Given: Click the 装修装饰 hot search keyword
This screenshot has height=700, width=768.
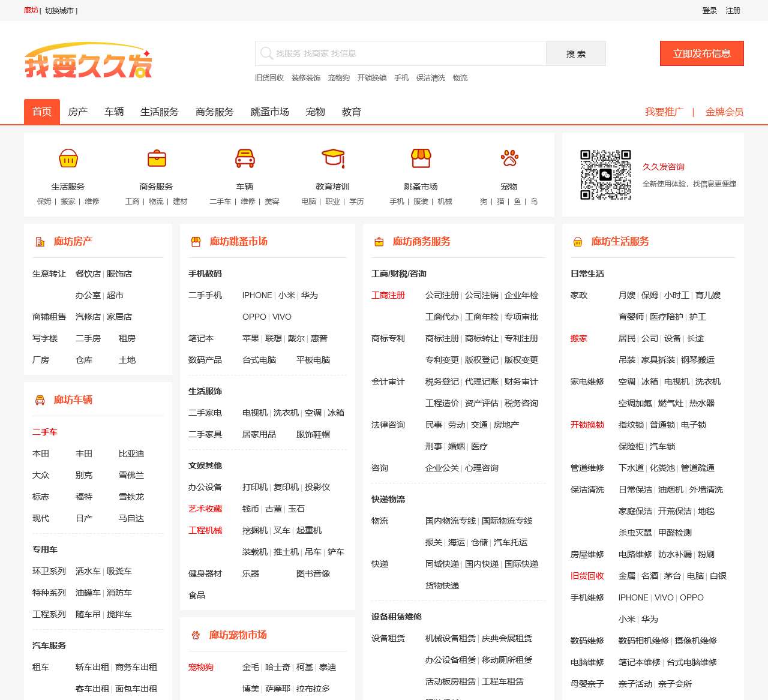Looking at the screenshot, I should (306, 78).
